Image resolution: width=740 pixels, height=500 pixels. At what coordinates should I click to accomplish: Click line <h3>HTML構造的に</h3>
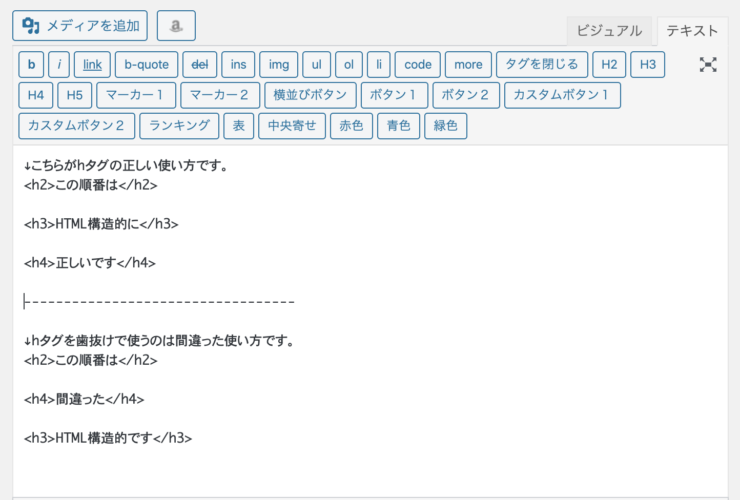(101, 224)
